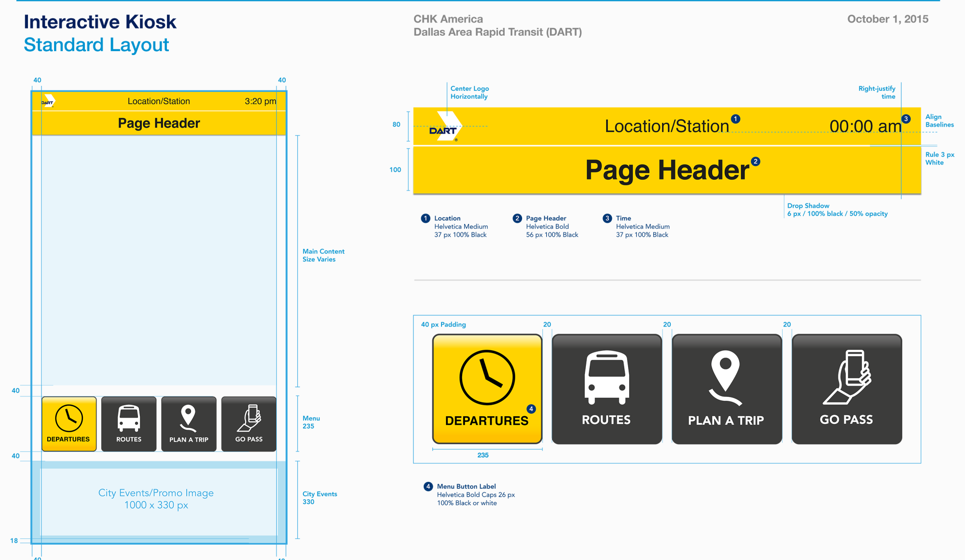965x560 pixels.
Task: Tap the large PLAN A TRIP pin button
Action: point(727,389)
